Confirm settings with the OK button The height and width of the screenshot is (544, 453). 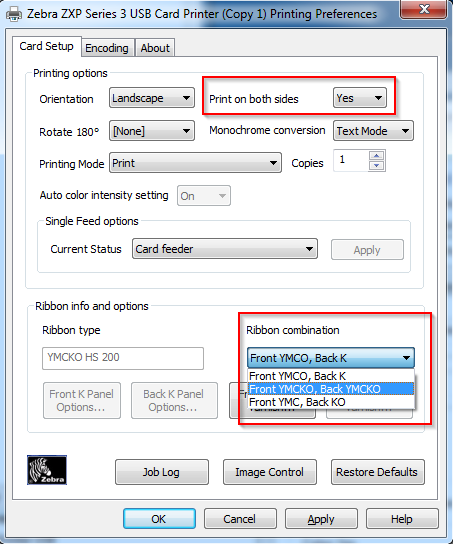159,519
